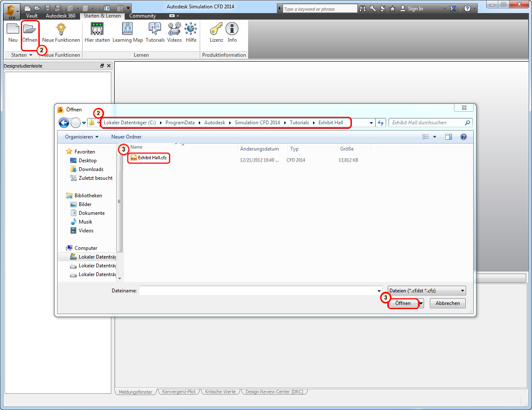Click the question mark help icon in title bar
The height and width of the screenshot is (410, 532).
click(x=467, y=8)
